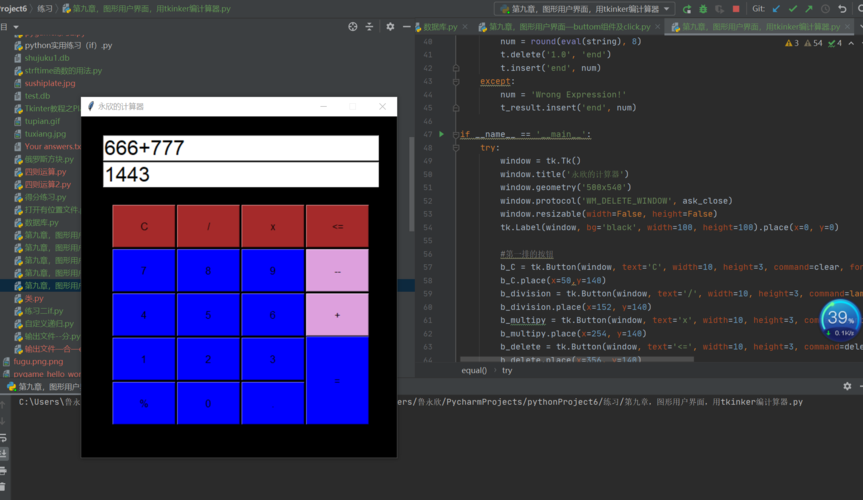Click the weak warnings count 54 indicator
This screenshot has height=500, width=863.
pyautogui.click(x=813, y=43)
